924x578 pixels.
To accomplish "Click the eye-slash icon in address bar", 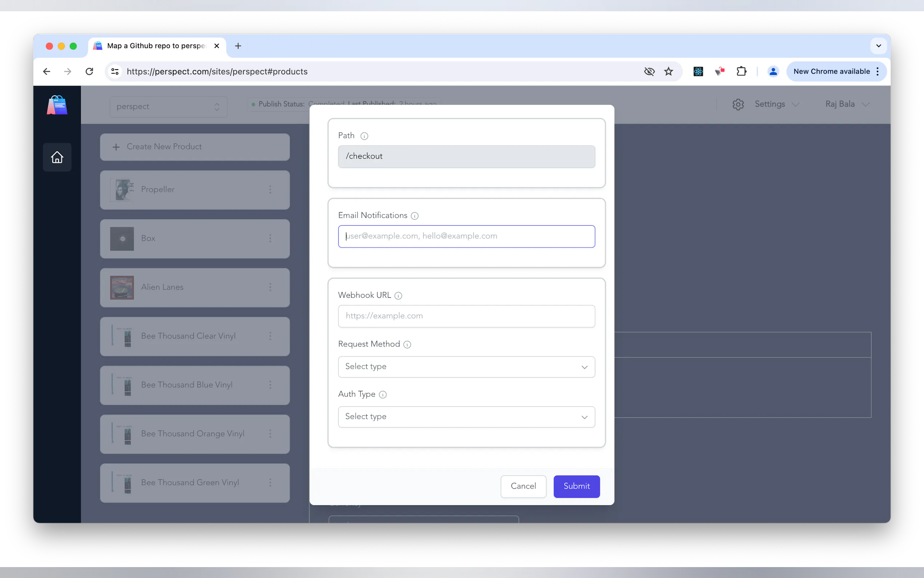I will [649, 71].
